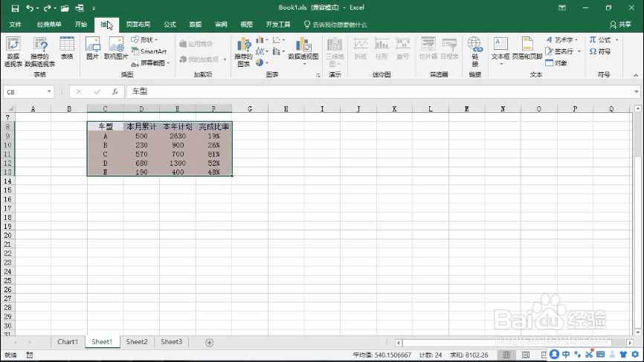The image size is (644, 362).
Task: Switch to the 数据 (Data) tab
Action: click(195, 25)
